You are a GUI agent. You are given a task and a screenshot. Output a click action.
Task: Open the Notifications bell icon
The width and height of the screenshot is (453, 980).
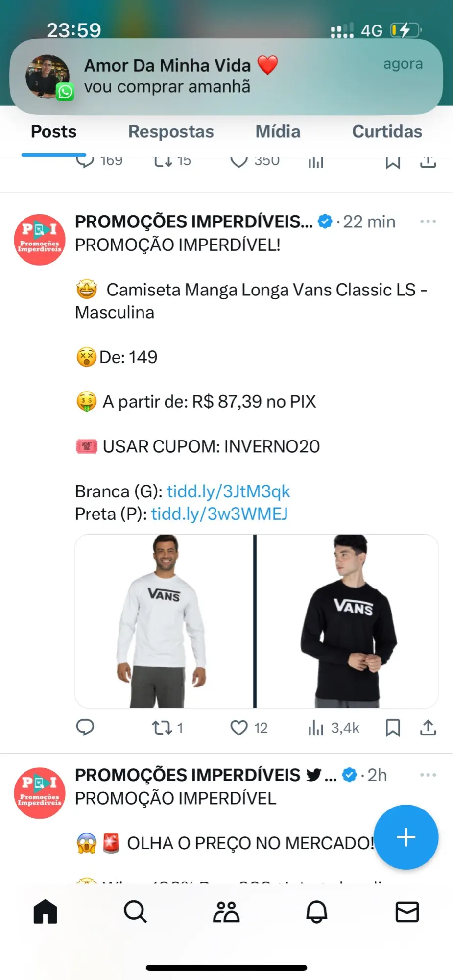coord(316,911)
